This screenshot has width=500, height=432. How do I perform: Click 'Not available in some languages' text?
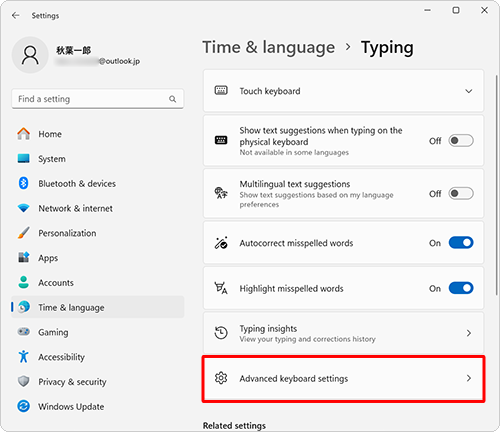(x=294, y=152)
